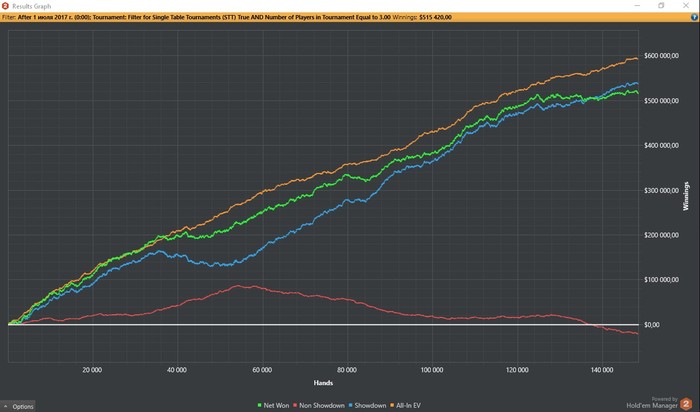Click the $400 000,00 axis label
700x412 pixels.
tap(661, 146)
